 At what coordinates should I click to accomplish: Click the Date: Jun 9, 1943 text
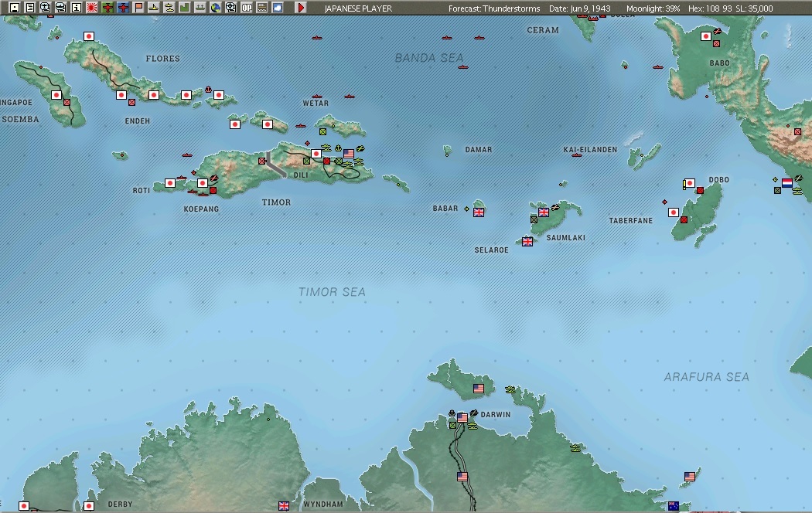click(579, 8)
